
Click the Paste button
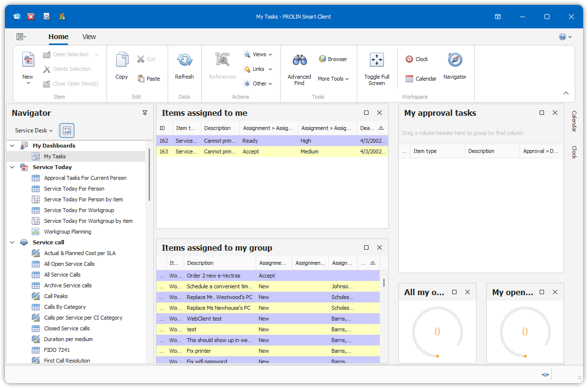pyautogui.click(x=149, y=79)
